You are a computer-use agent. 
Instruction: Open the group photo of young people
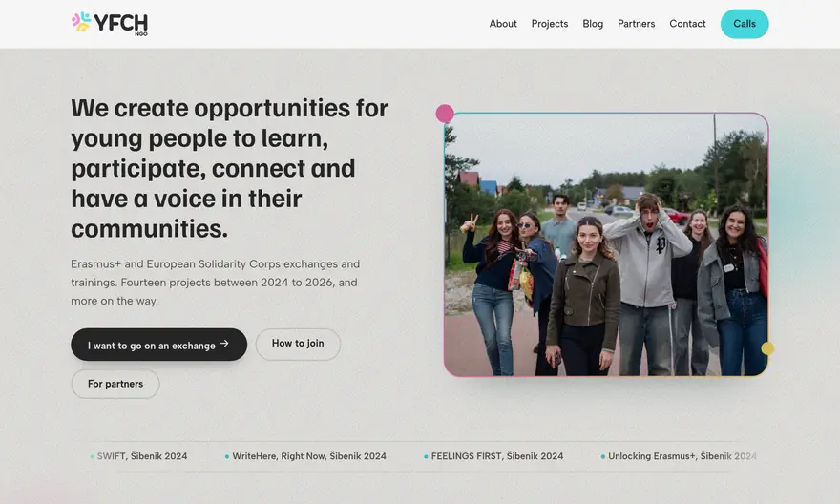[606, 244]
